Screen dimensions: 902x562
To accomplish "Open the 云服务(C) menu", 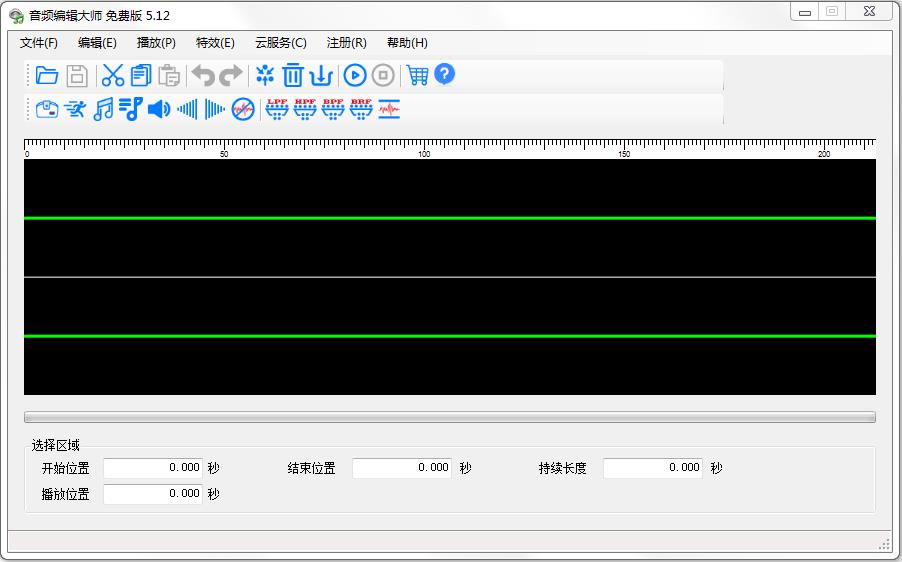I will (x=281, y=43).
